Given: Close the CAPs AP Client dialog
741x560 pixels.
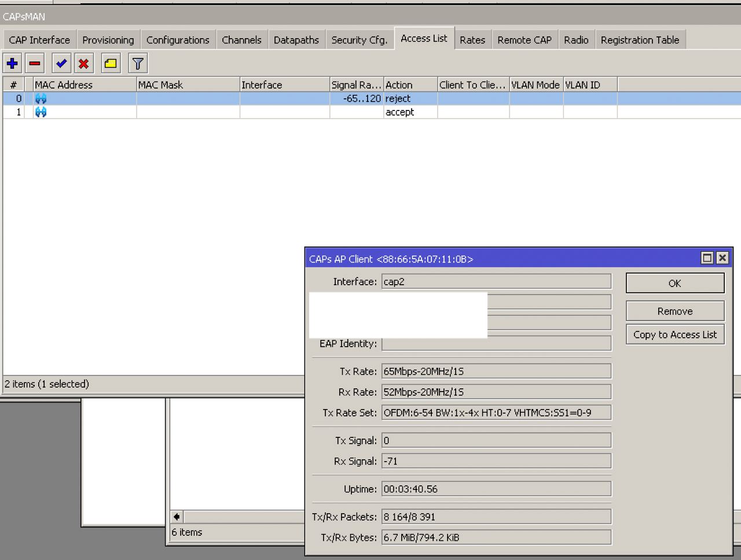Looking at the screenshot, I should (722, 258).
